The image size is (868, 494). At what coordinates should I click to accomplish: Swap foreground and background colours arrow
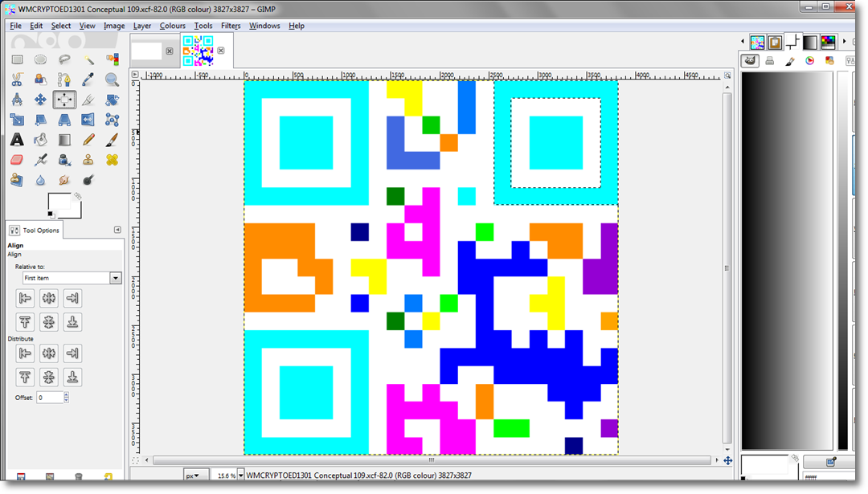tap(77, 196)
